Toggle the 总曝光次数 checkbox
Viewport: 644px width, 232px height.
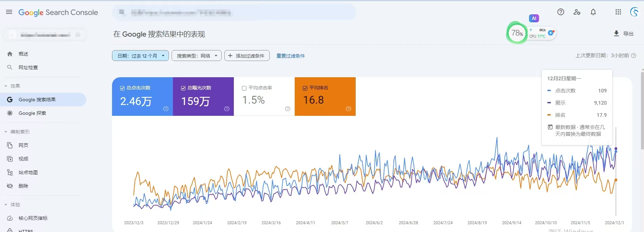[x=183, y=88]
